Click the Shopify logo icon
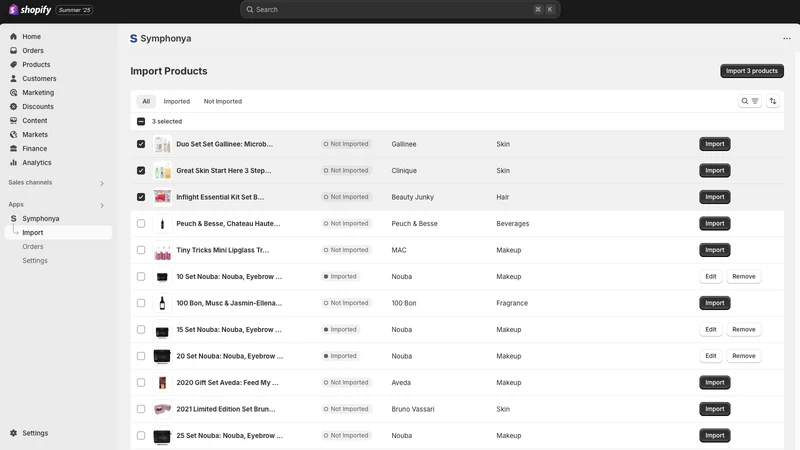Screen dimensions: 800x450 pos(13,10)
